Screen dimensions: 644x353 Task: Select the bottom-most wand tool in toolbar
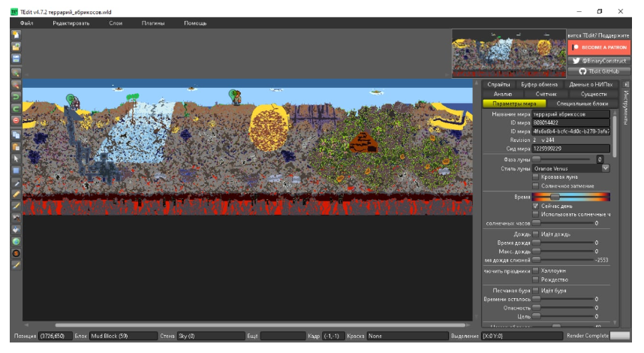coord(16,265)
